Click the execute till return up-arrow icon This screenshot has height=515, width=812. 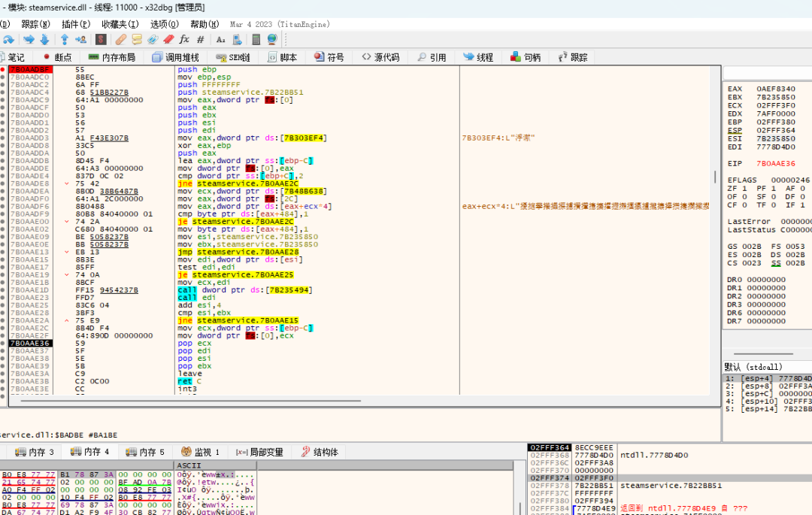(x=65, y=39)
